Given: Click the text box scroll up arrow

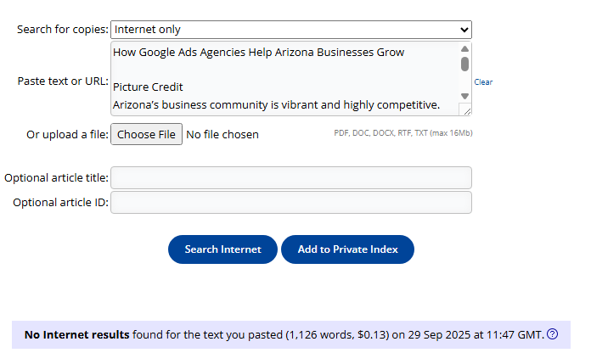Looking at the screenshot, I should pos(464,49).
